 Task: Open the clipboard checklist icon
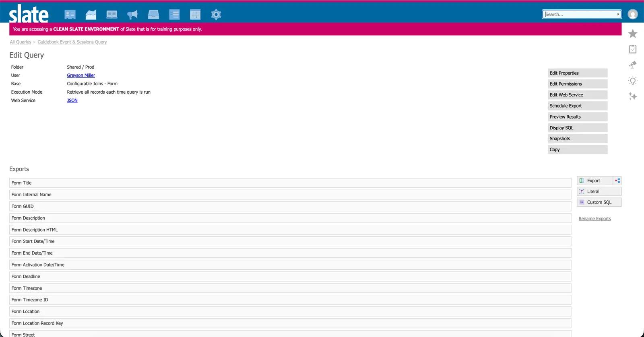(x=633, y=49)
